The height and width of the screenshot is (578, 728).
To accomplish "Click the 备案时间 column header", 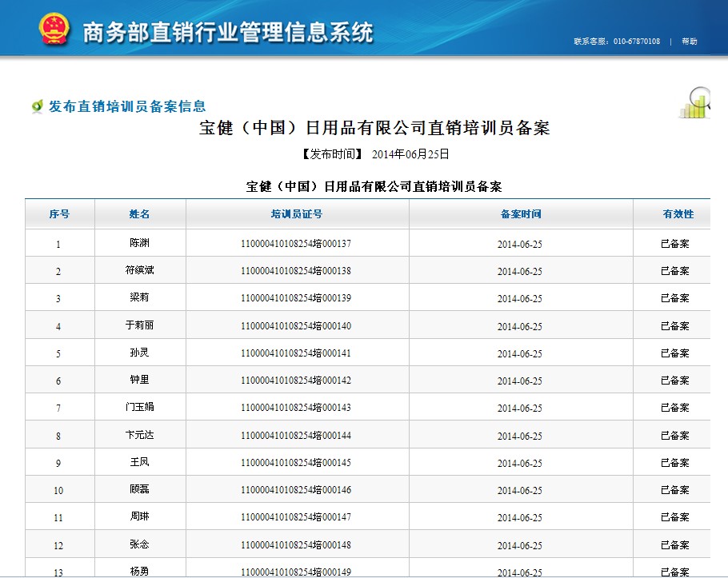I will click(x=520, y=214).
